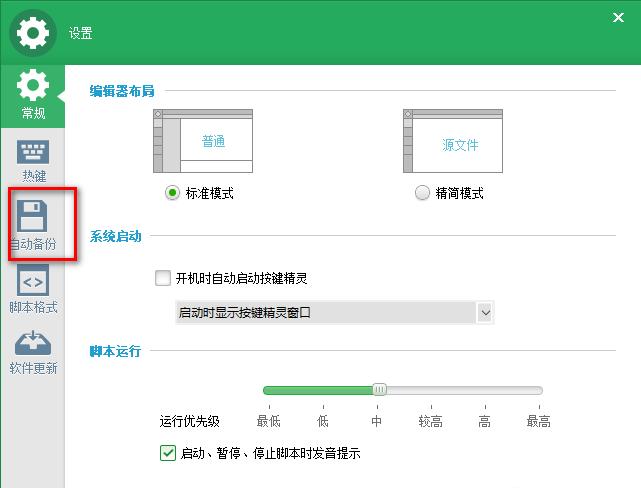Image resolution: width=641 pixels, height=488 pixels.
Task: Close the 设置 settings window
Action: coord(619,15)
